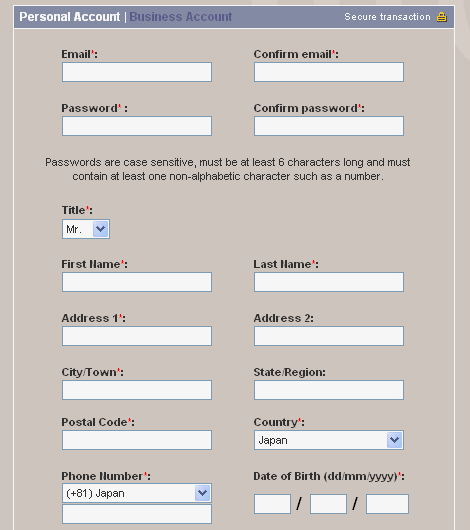Click the birth year (yyyy) box
This screenshot has height=530, width=470.
pyautogui.click(x=387, y=504)
